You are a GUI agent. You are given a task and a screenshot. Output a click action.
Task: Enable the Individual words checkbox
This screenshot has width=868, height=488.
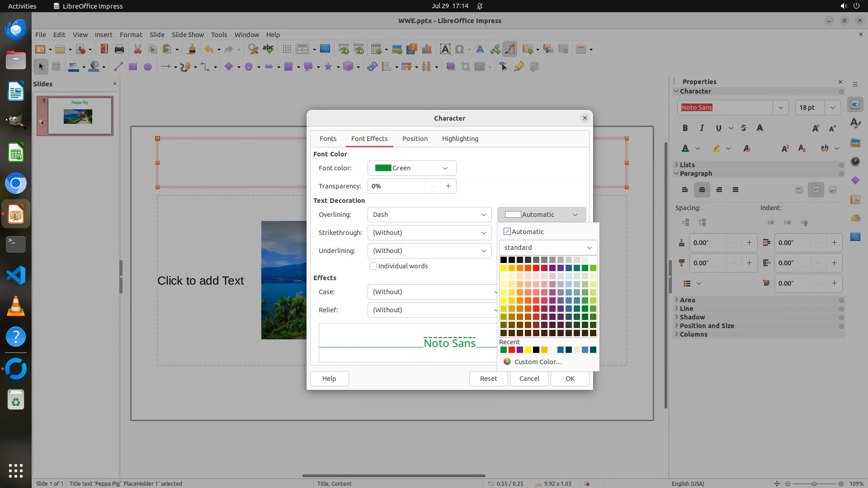373,266
